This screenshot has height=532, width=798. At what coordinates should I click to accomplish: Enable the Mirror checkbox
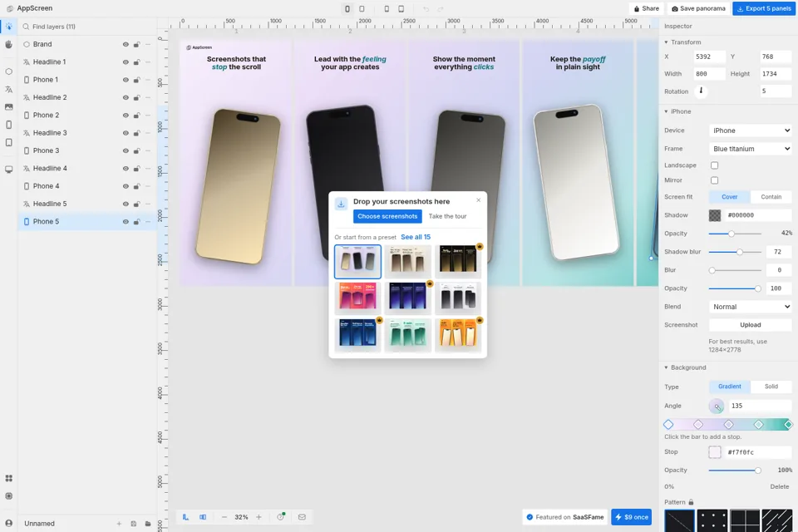point(715,180)
